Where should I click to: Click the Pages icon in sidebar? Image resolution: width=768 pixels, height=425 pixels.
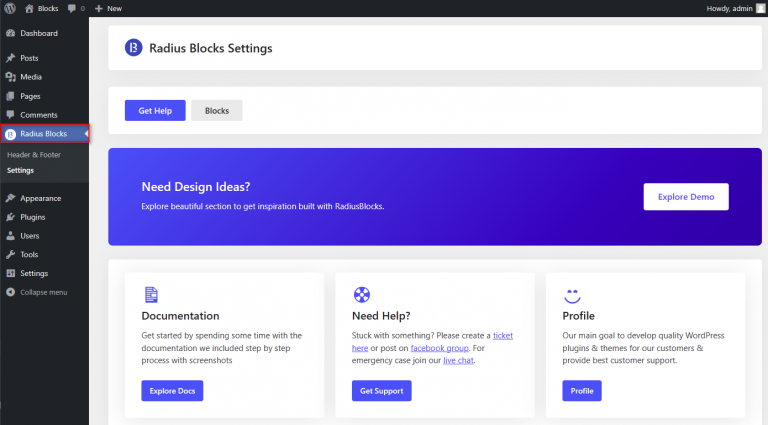click(10, 96)
